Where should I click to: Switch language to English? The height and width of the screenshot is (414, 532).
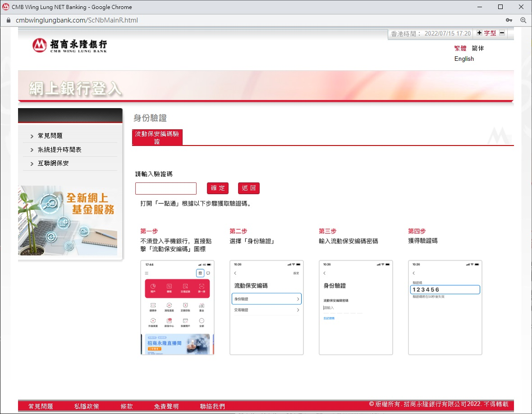point(464,59)
